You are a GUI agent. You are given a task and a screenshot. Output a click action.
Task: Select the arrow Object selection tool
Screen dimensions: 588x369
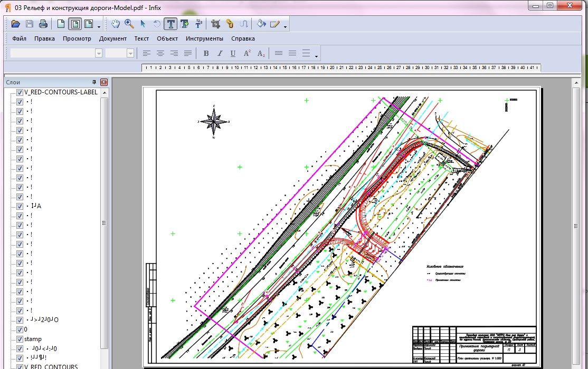click(143, 24)
